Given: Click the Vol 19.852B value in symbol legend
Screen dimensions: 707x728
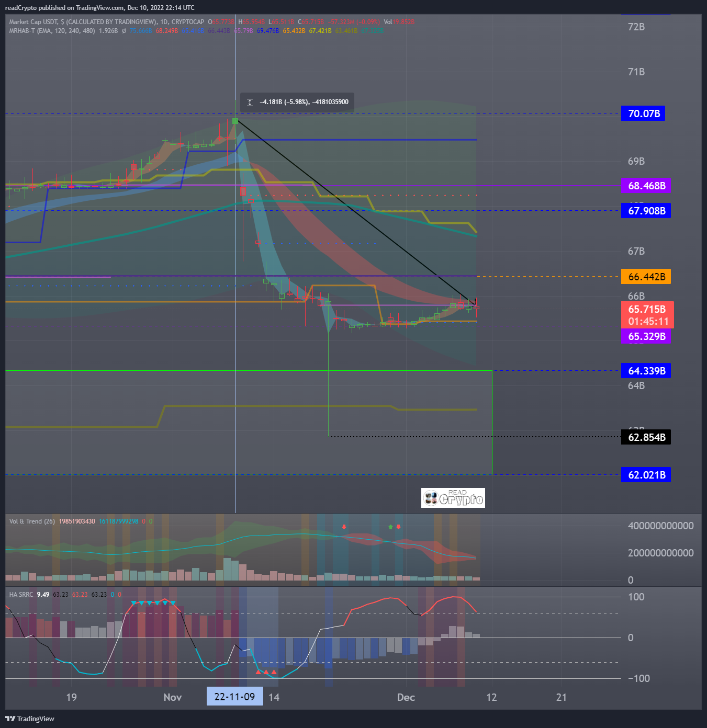Looking at the screenshot, I should (x=399, y=22).
